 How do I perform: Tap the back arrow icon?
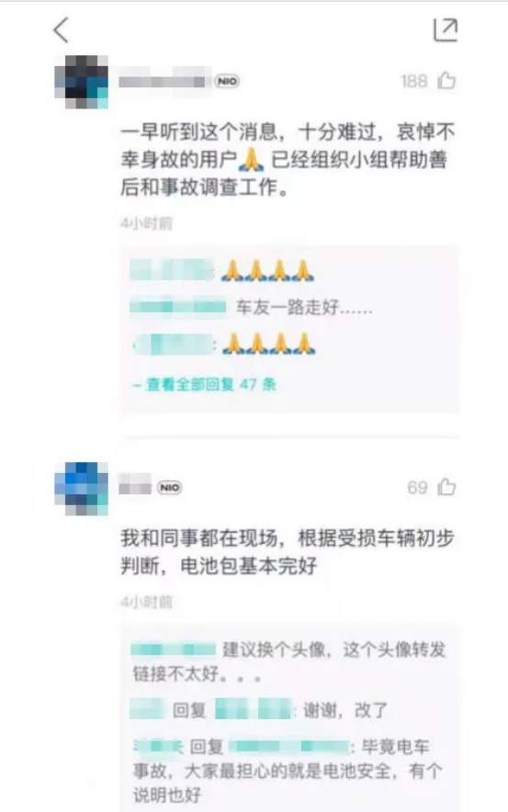(x=62, y=29)
